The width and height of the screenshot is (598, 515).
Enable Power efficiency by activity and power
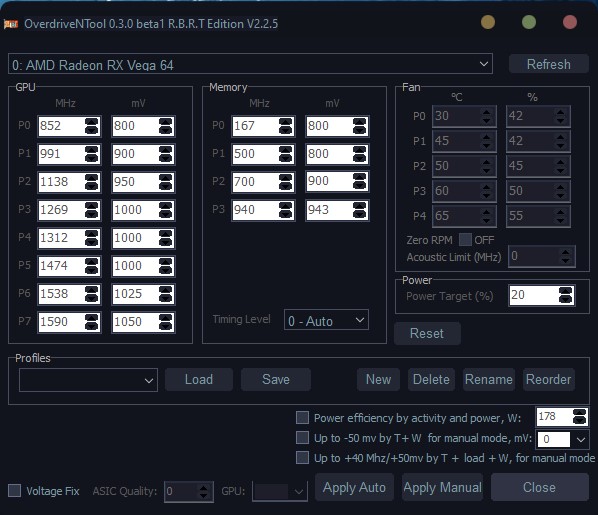coord(302,417)
